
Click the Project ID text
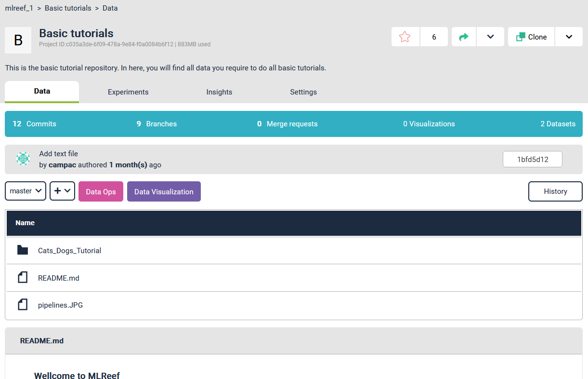click(x=106, y=44)
